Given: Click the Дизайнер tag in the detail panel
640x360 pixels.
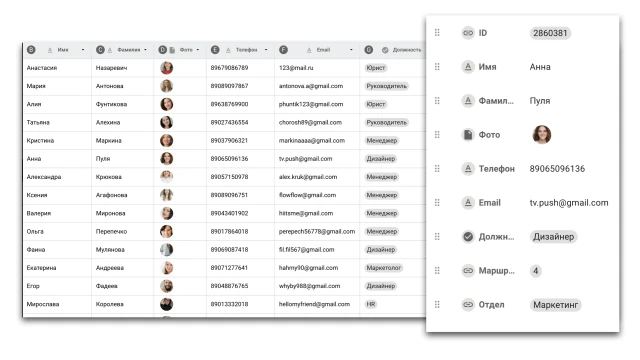Looking at the screenshot, I should coord(553,237).
